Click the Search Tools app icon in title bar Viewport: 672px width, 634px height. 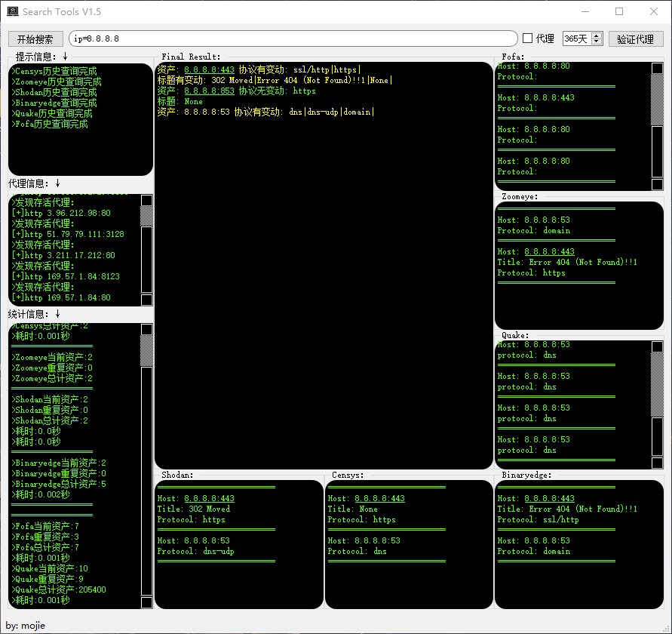click(13, 12)
